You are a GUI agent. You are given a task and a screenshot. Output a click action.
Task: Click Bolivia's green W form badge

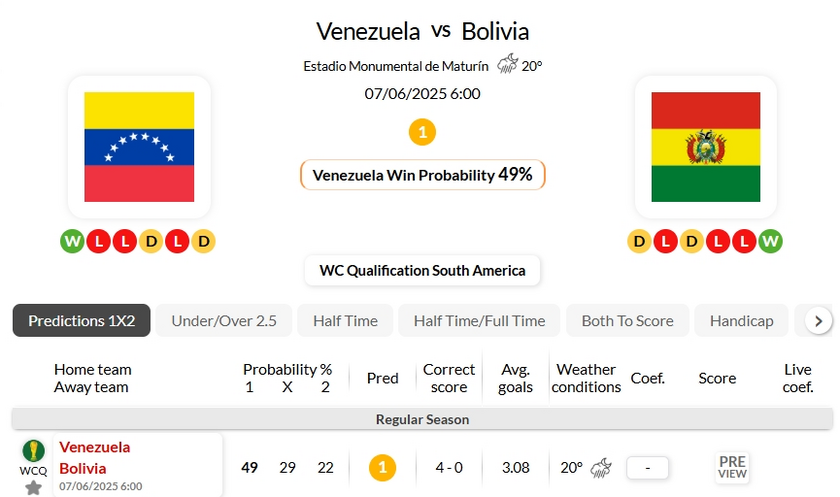click(x=770, y=241)
